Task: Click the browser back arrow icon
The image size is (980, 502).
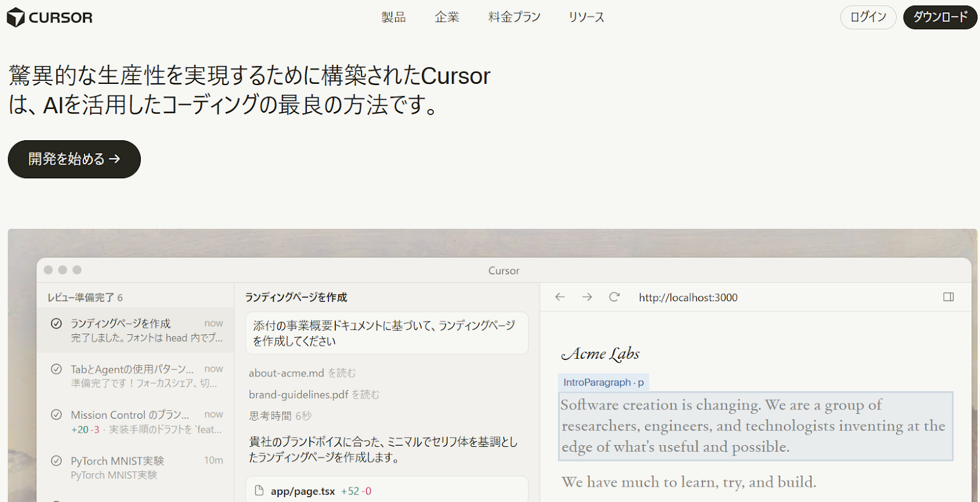Action: 560,297
